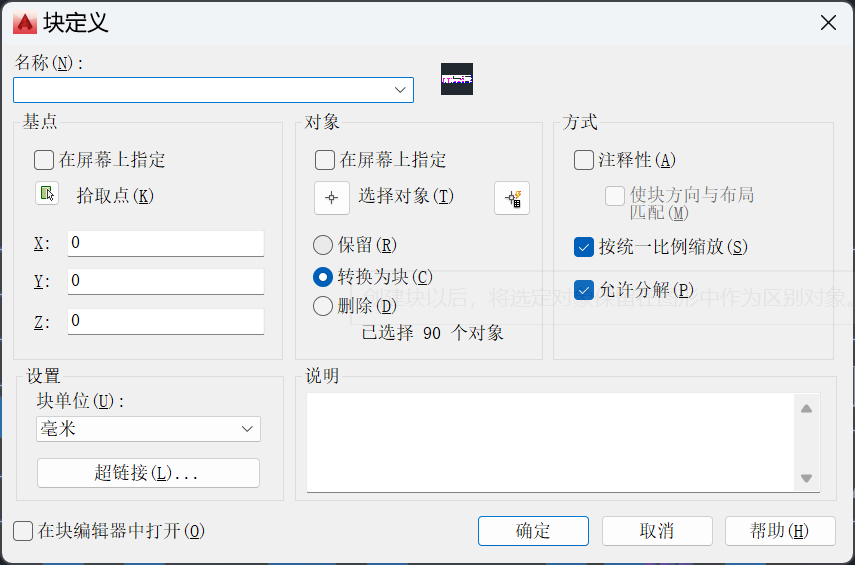Click the 已选择 90 个对象 text

(432, 333)
